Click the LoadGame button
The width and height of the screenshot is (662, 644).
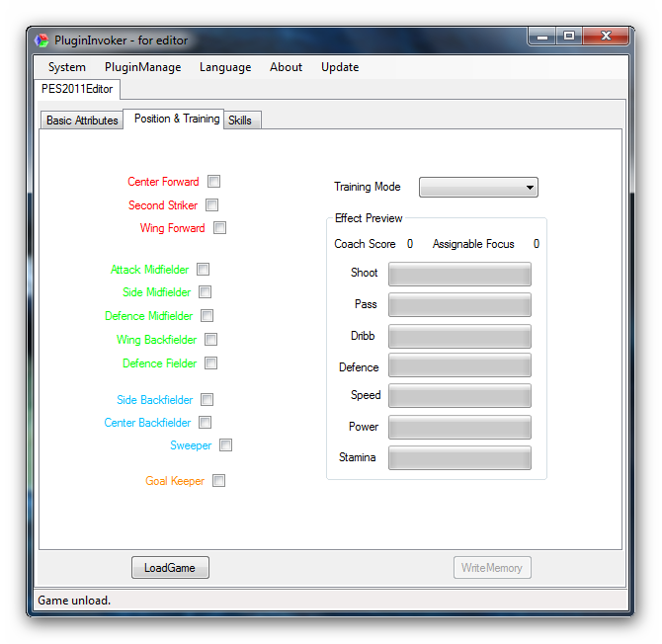(x=170, y=568)
